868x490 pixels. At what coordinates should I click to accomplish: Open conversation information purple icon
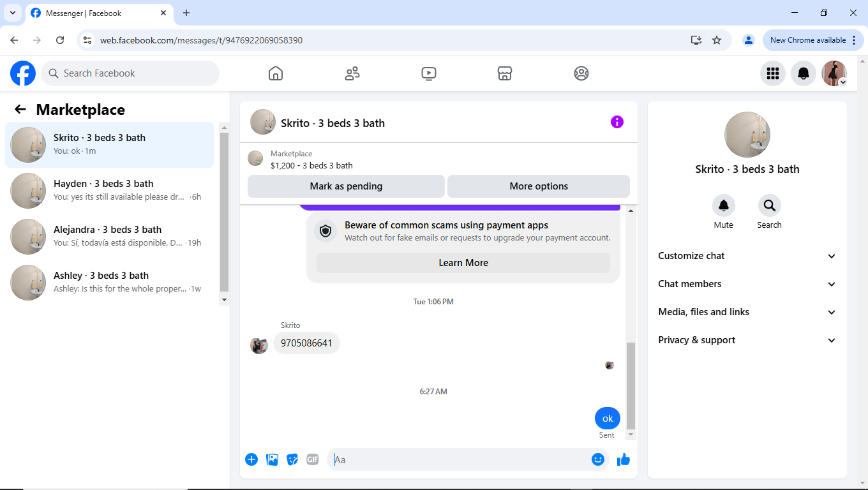pyautogui.click(x=617, y=122)
